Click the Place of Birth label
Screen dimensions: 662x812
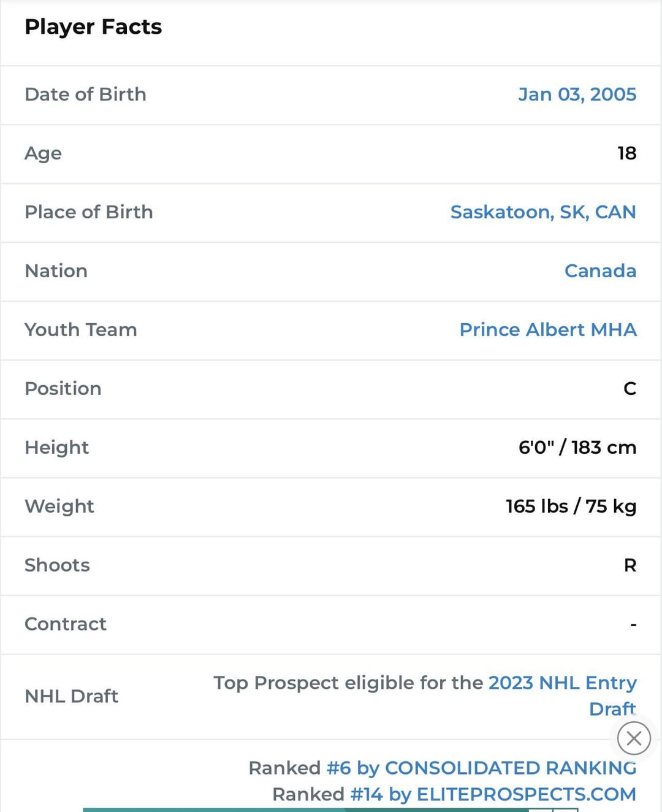89,212
